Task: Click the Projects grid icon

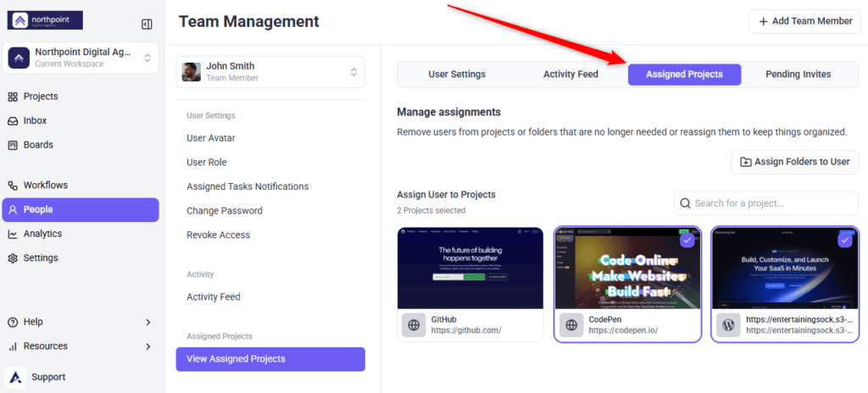Action: (x=12, y=97)
